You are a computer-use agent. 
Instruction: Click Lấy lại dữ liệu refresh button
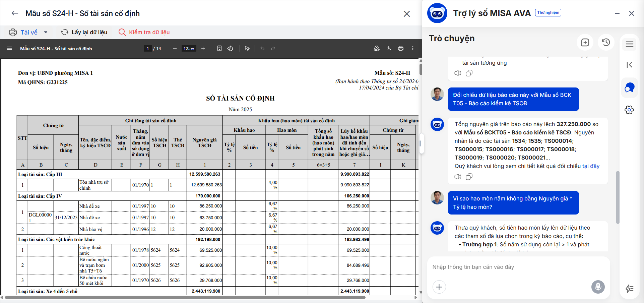tap(84, 32)
